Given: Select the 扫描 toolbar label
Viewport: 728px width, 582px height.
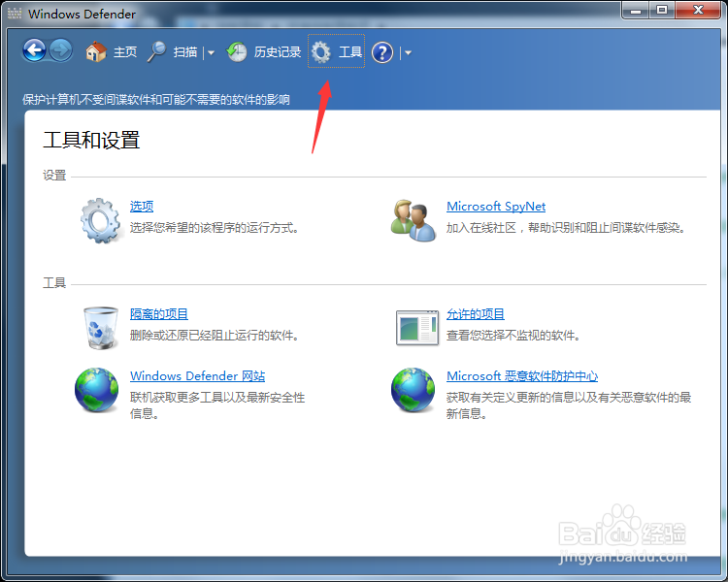Looking at the screenshot, I should click(x=185, y=52).
